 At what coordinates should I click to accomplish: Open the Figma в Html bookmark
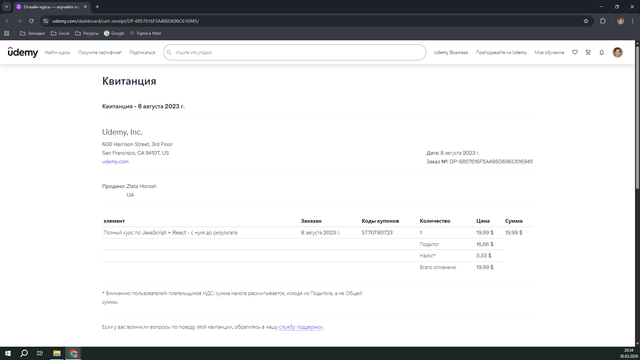(x=145, y=33)
